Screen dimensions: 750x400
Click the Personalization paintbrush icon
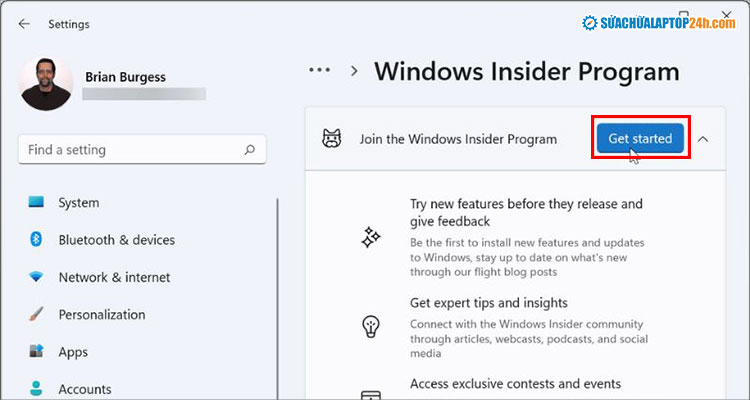tap(37, 314)
